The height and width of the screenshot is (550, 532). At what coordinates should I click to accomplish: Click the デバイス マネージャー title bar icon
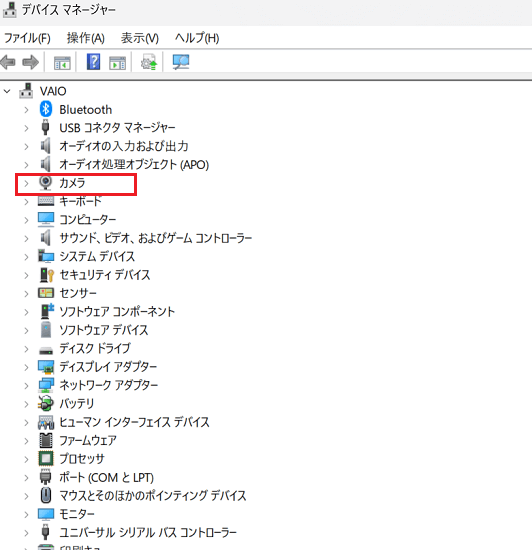pos(9,9)
